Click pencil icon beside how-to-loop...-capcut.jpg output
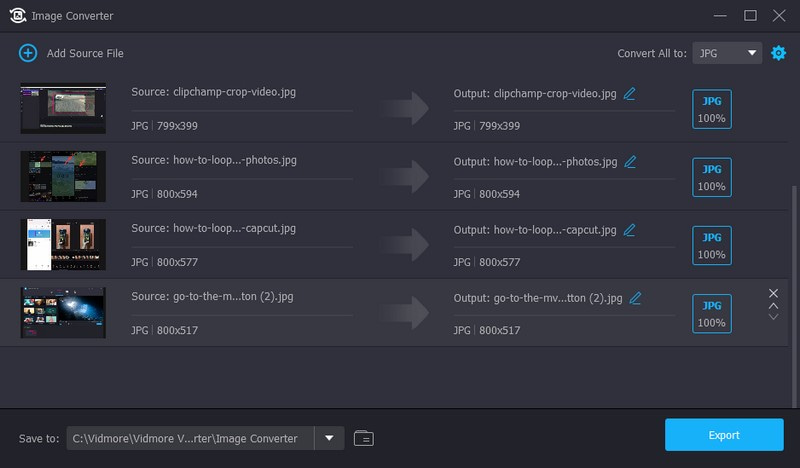This screenshot has height=468, width=800. coord(629,229)
